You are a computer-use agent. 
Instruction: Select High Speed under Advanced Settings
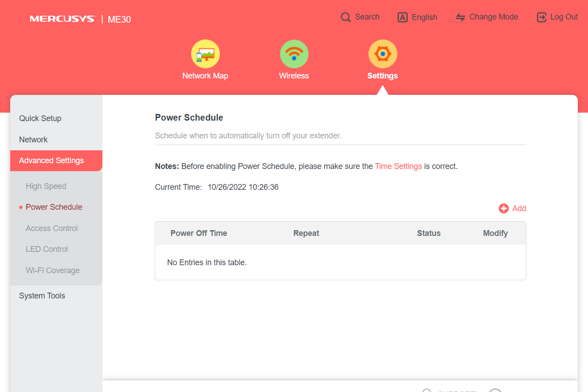[x=46, y=186]
